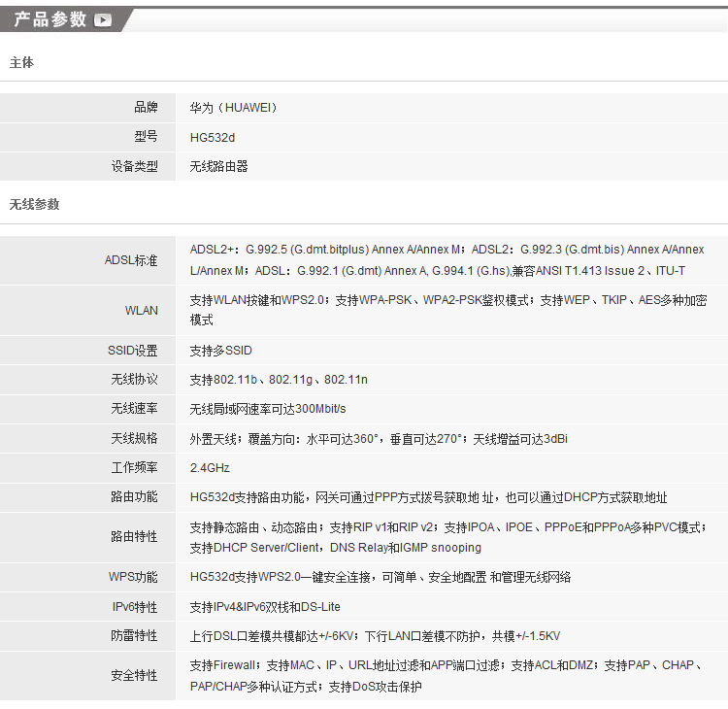Select the 支持IPv4&IPv6双栈和DS-Lite value

coord(265,607)
